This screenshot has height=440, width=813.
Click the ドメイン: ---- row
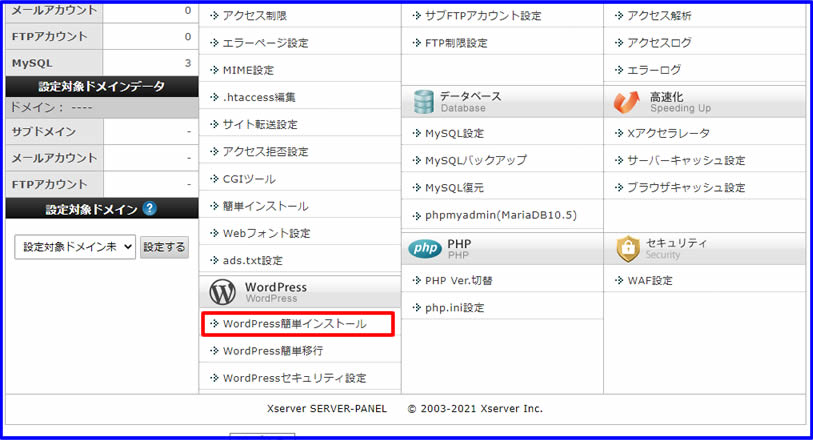point(102,108)
